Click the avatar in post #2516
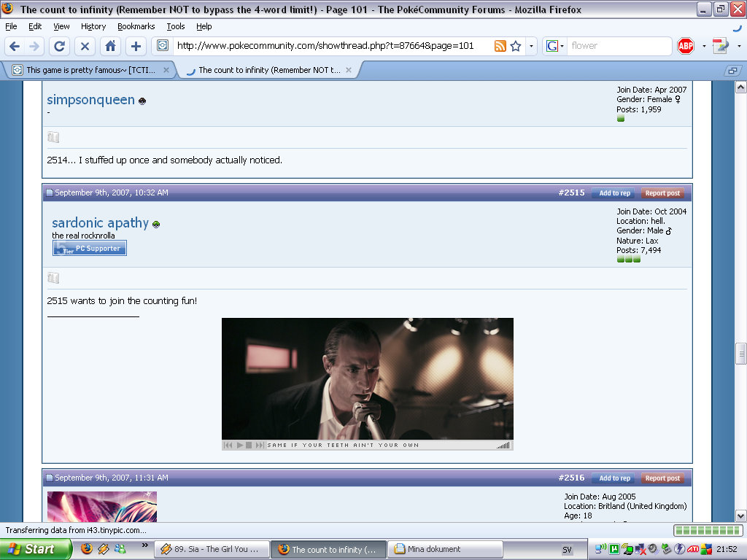The height and width of the screenshot is (560, 747). tap(102, 507)
